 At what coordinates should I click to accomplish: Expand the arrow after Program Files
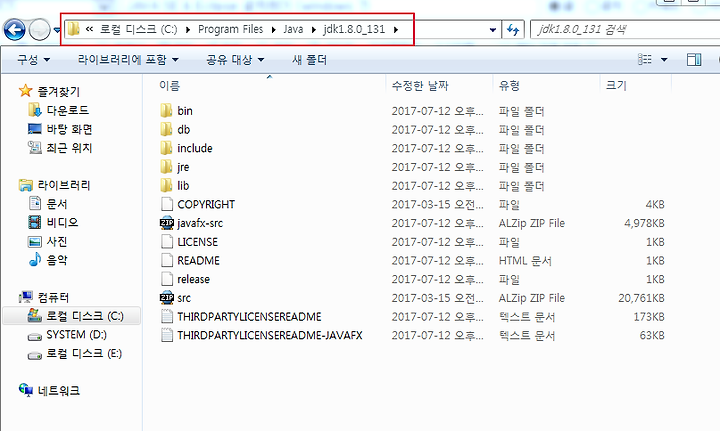click(273, 30)
